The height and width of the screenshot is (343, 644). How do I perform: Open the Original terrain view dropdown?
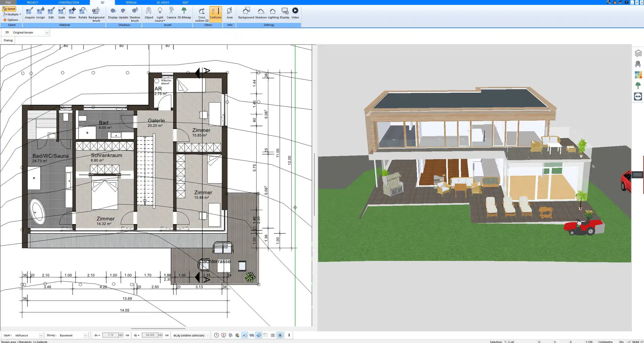pos(47,32)
